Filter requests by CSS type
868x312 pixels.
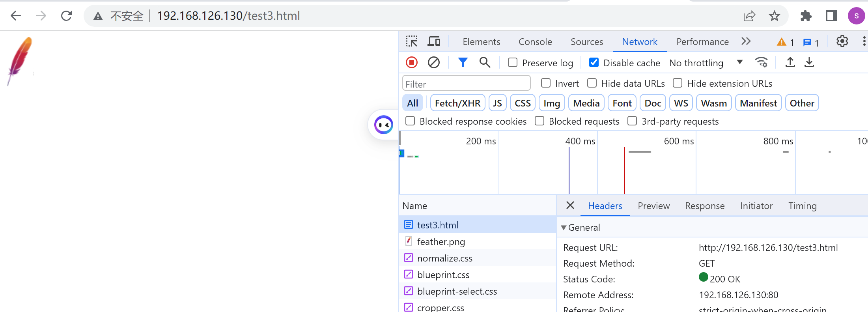pos(523,103)
